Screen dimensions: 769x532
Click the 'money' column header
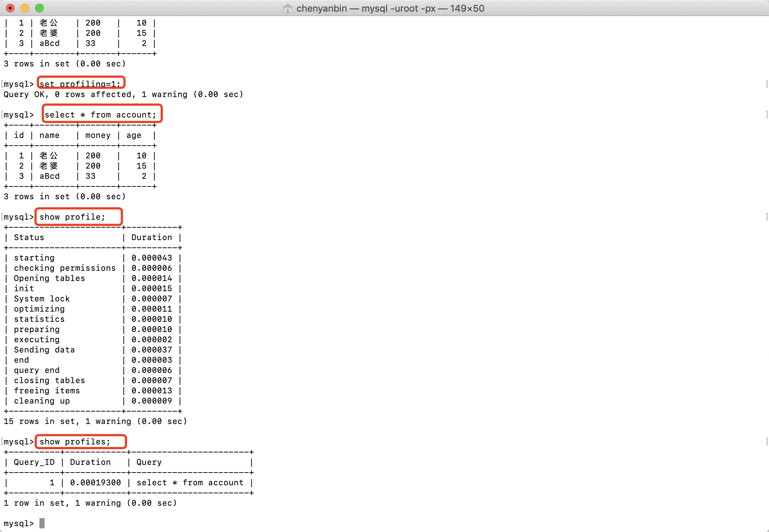(x=98, y=135)
